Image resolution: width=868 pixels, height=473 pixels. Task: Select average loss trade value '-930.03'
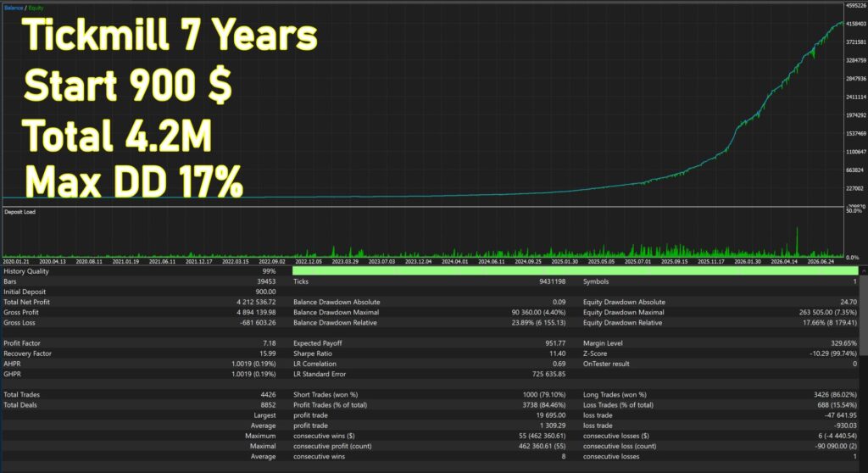(x=845, y=426)
